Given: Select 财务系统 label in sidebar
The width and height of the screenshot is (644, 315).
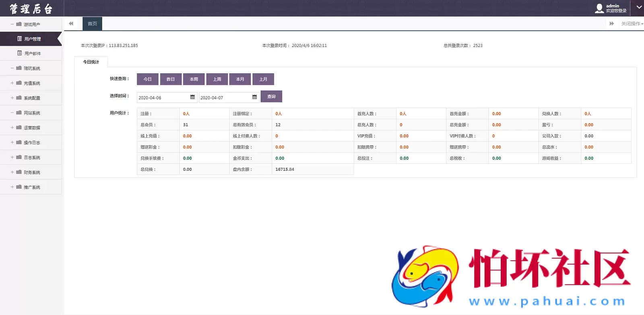Looking at the screenshot, I should (x=32, y=172).
